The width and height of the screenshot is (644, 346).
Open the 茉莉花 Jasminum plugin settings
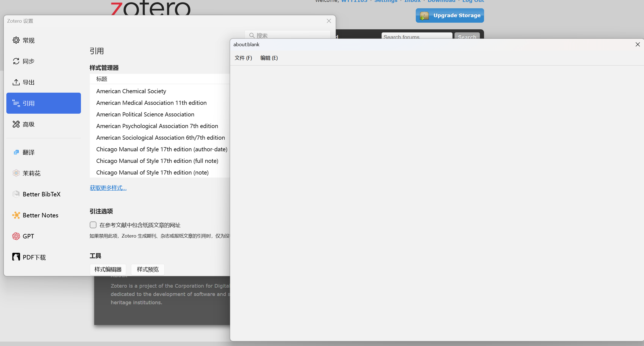pyautogui.click(x=44, y=173)
